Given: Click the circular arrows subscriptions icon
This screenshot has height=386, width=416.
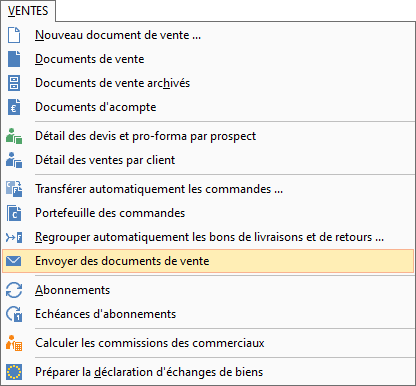Looking at the screenshot, I should tap(14, 290).
